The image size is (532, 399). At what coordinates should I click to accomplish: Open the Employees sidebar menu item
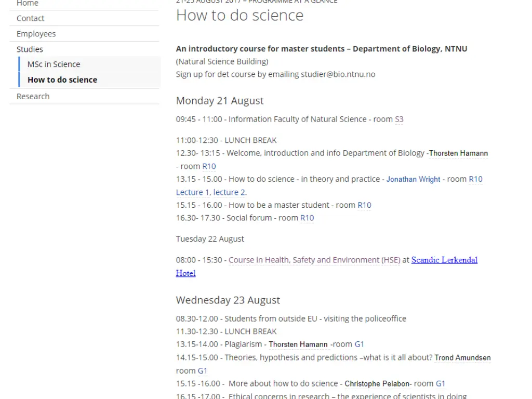(x=36, y=34)
